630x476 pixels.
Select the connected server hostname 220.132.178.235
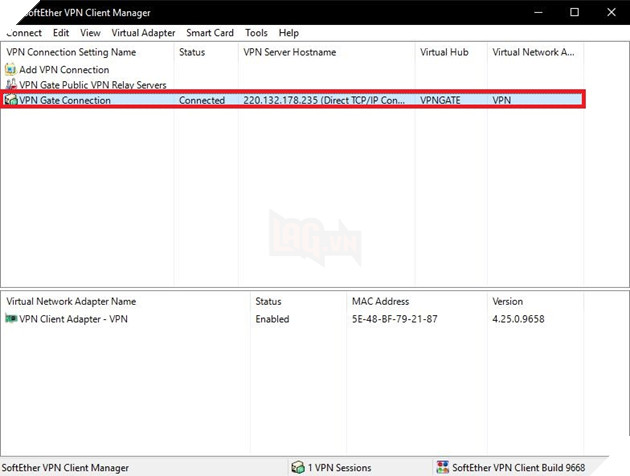tap(325, 101)
